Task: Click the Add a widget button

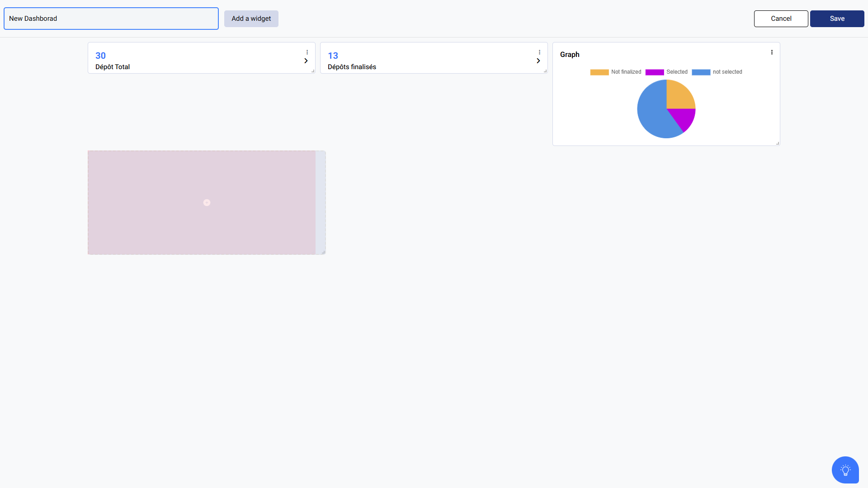Action: point(251,19)
